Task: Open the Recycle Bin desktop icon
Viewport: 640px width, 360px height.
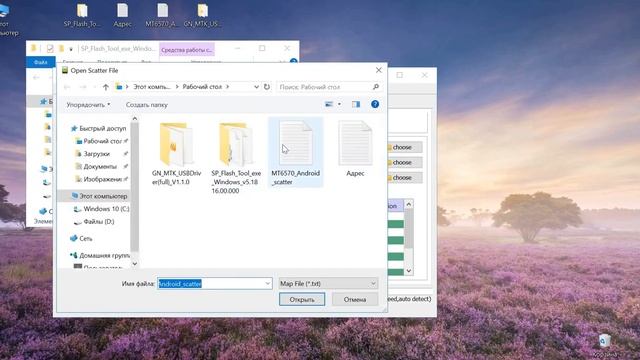Action: (x=605, y=345)
